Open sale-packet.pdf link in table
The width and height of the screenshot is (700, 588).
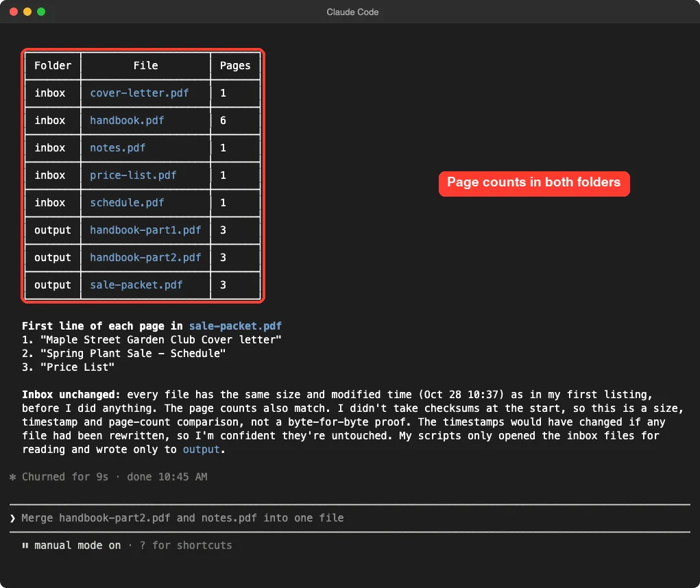tap(136, 285)
